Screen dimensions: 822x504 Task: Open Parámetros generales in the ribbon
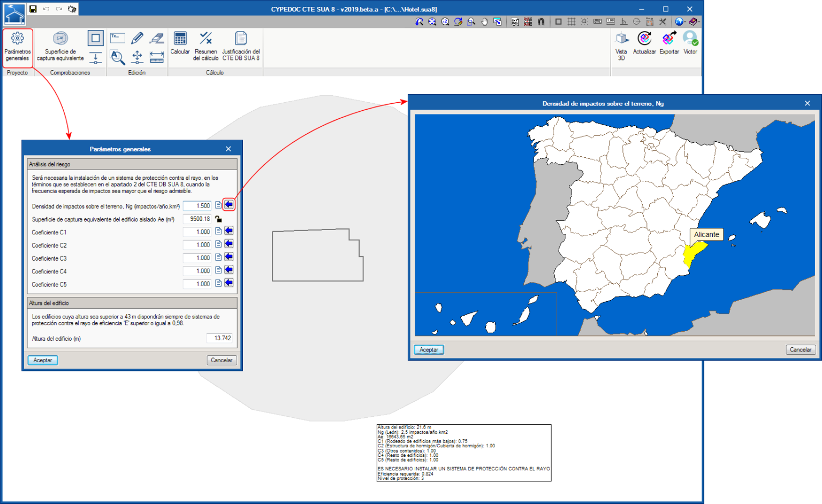coord(18,48)
